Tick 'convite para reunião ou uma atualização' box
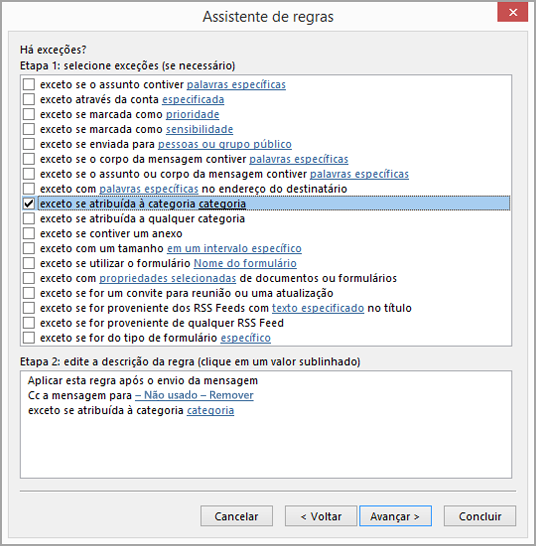 [29, 293]
